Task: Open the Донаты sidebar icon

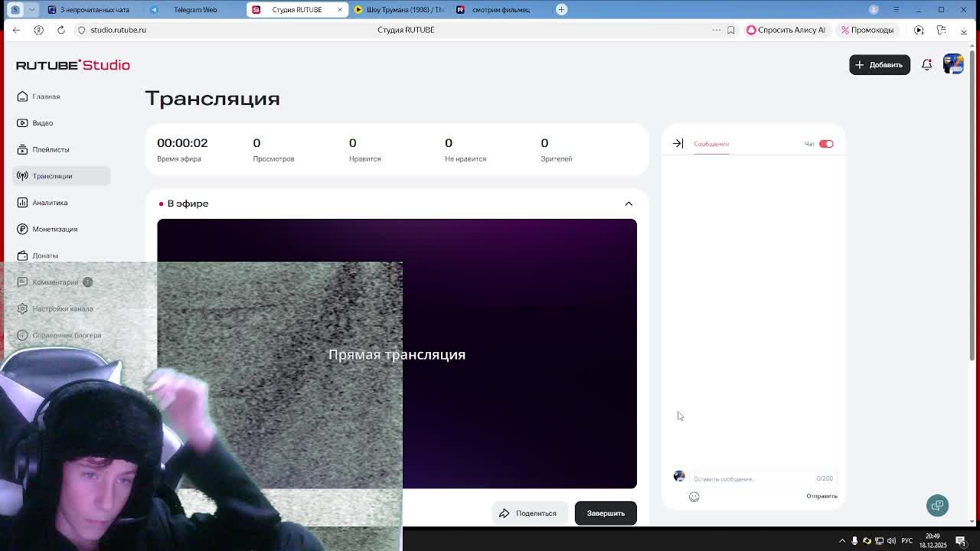Action: point(22,256)
